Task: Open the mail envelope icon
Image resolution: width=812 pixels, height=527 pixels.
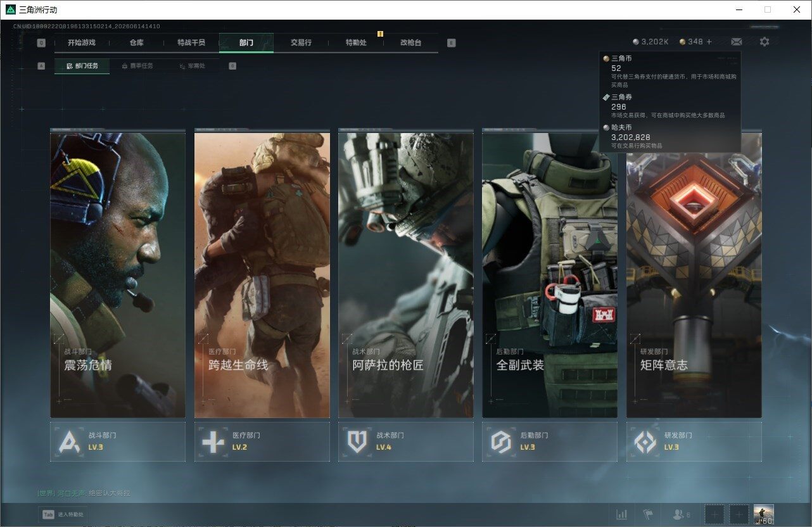Action: click(x=737, y=42)
